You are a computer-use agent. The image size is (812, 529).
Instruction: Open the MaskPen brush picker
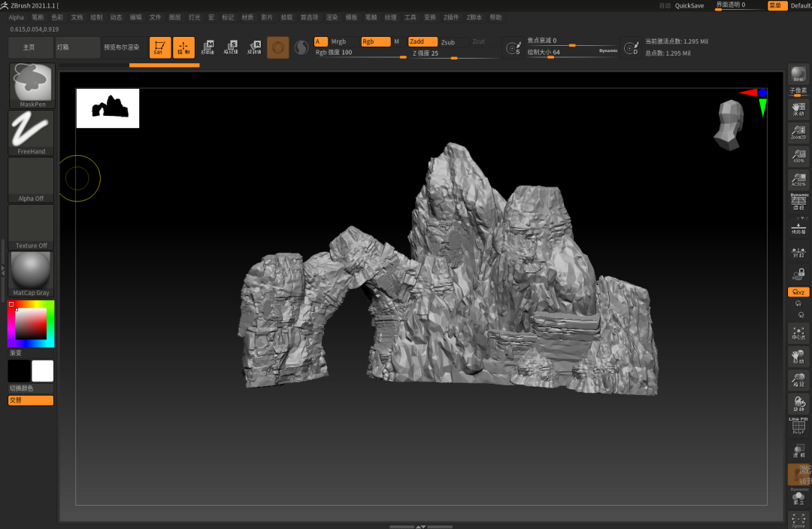pos(31,85)
